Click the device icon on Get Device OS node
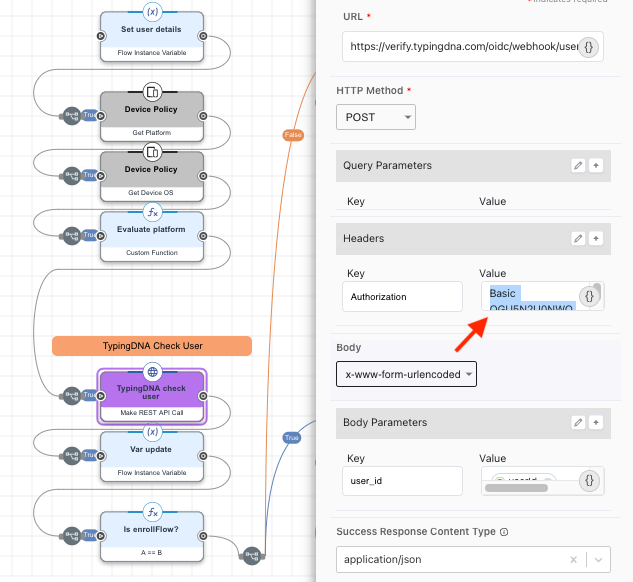Screen dimensions: 633x582 click(152, 152)
